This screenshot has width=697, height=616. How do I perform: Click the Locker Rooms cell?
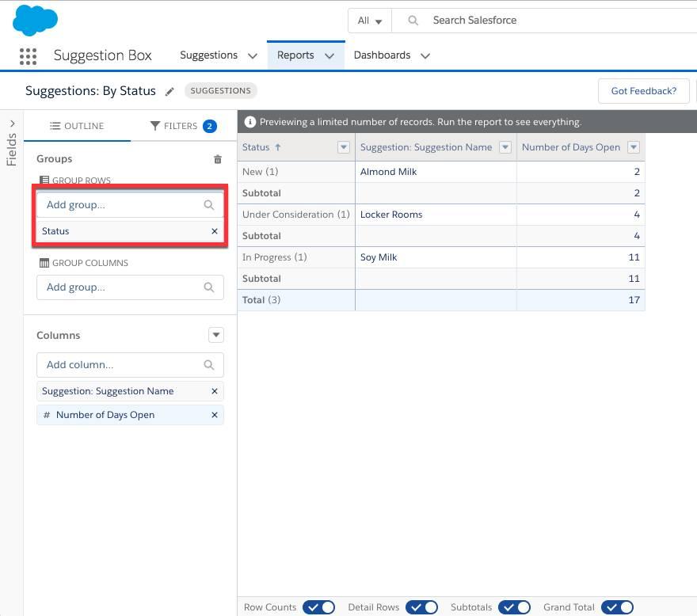[436, 215]
